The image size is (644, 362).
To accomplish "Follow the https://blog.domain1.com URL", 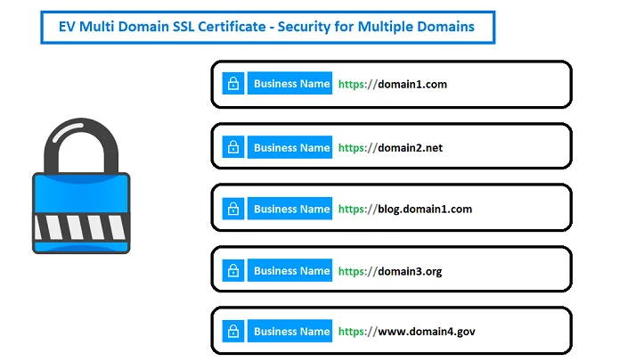I will point(404,210).
